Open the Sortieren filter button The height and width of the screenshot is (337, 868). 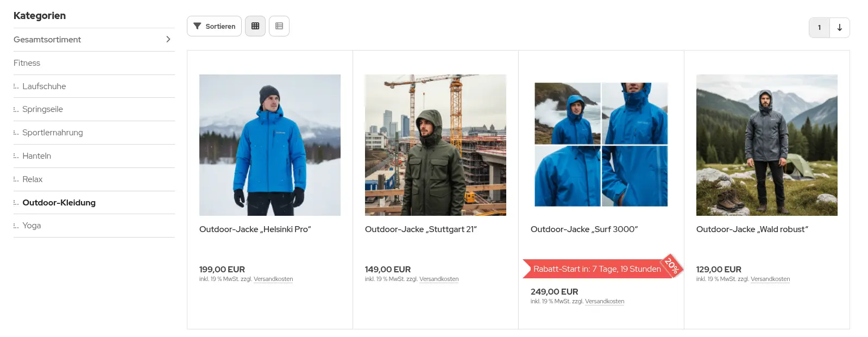pos(214,26)
